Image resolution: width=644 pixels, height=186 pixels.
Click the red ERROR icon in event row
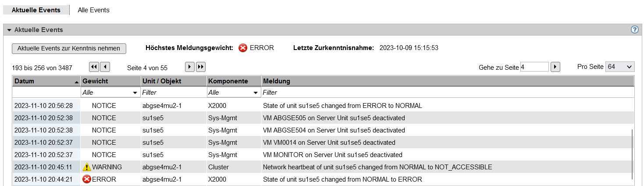pyautogui.click(x=87, y=179)
